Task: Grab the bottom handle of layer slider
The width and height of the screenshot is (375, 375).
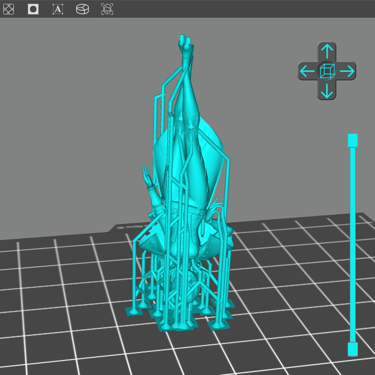Action: pos(353,349)
